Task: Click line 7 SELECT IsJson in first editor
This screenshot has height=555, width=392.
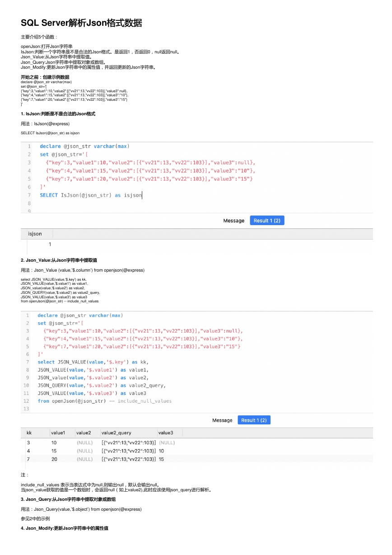Action: click(x=91, y=195)
